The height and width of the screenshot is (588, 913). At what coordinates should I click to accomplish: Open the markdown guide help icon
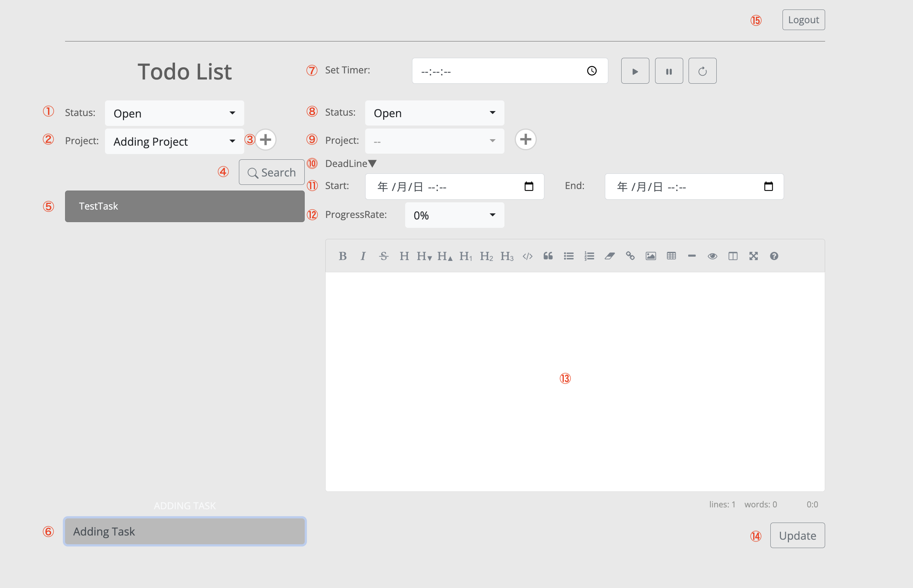pyautogui.click(x=774, y=256)
